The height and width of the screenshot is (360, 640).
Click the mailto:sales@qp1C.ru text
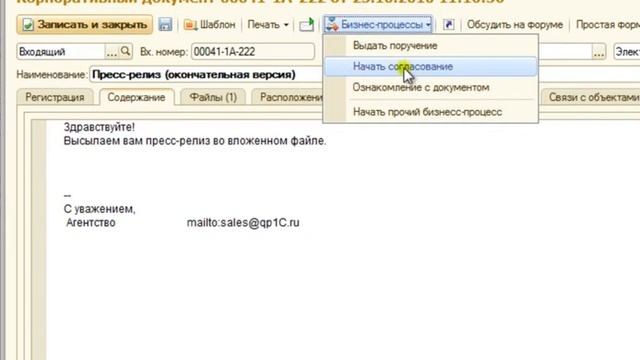tap(243, 223)
